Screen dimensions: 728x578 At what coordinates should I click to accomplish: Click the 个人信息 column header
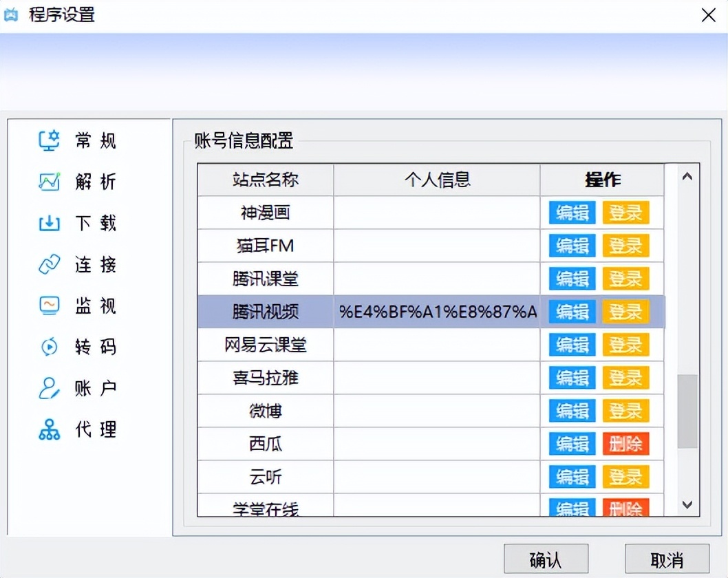[437, 180]
